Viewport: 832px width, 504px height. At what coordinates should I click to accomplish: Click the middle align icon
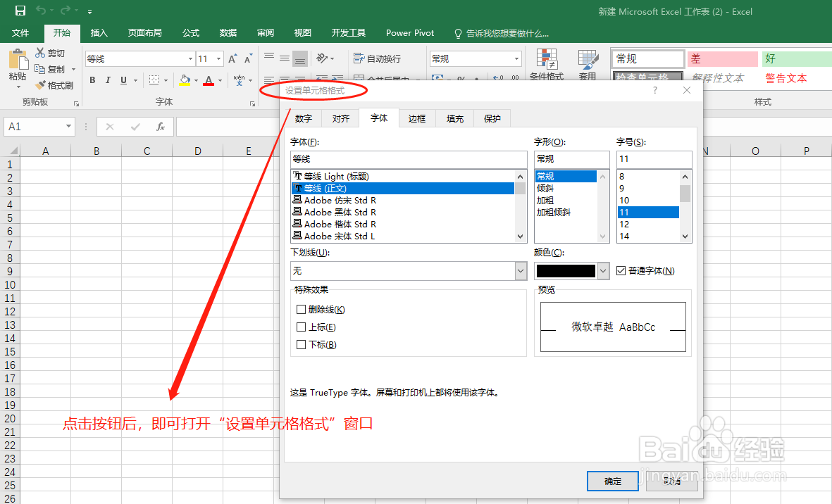(285, 58)
